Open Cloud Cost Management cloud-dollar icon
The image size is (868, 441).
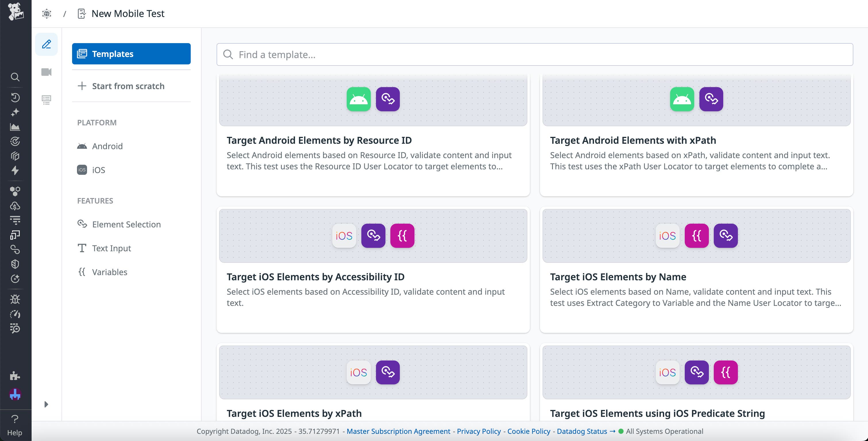coord(16,206)
